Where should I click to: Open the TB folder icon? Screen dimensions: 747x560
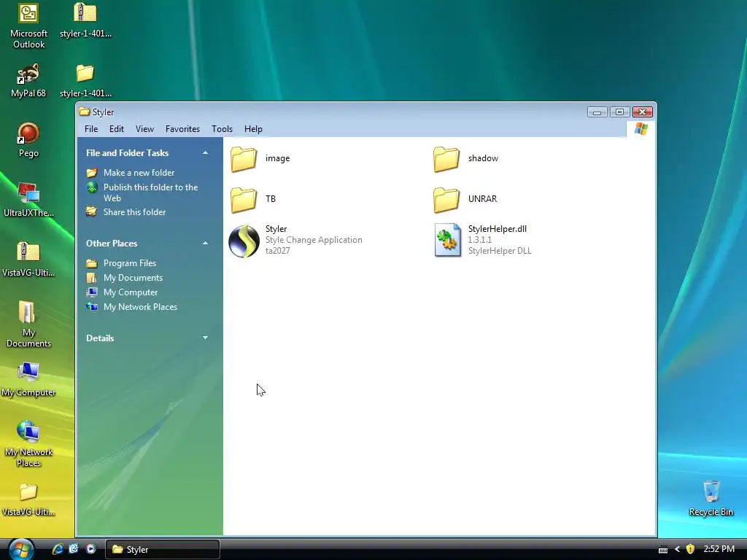[244, 199]
